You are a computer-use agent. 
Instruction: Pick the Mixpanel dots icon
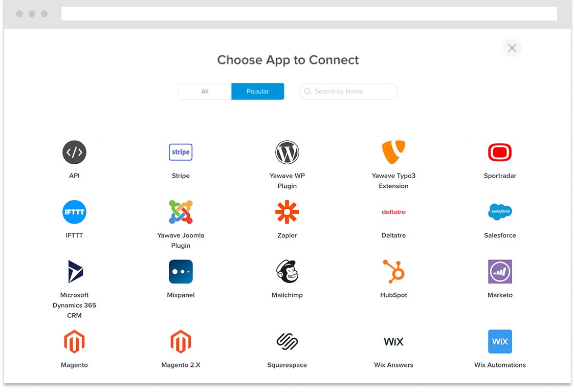[181, 271]
